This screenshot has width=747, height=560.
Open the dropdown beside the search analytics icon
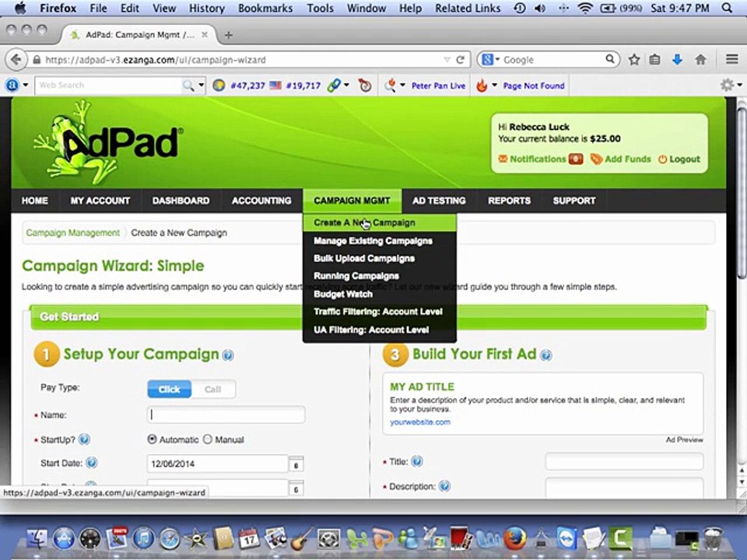coord(402,86)
